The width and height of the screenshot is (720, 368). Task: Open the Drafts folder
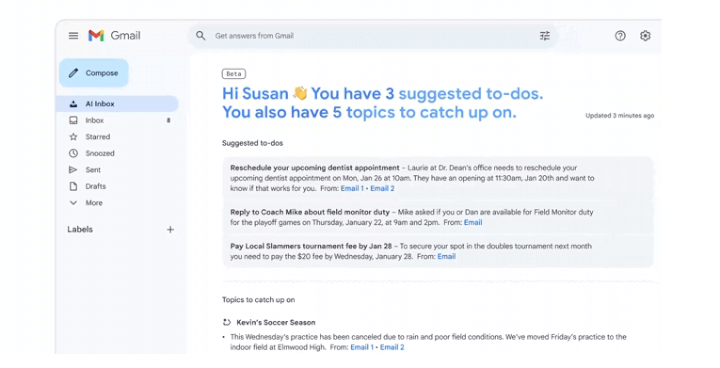pos(117,187)
